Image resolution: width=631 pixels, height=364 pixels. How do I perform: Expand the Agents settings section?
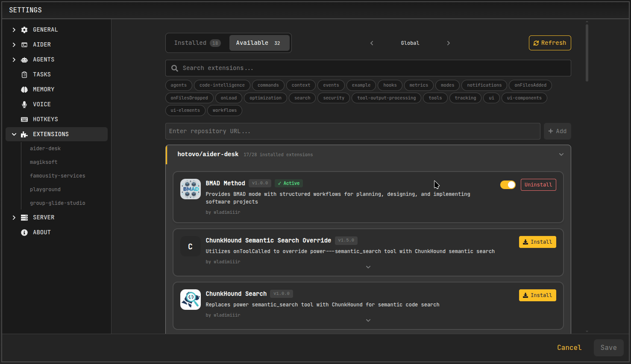click(14, 60)
